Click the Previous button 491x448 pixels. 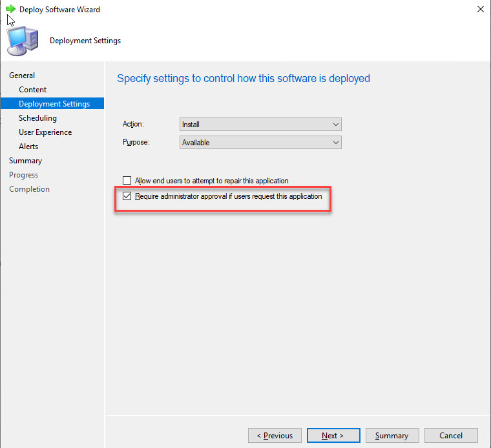pyautogui.click(x=275, y=436)
